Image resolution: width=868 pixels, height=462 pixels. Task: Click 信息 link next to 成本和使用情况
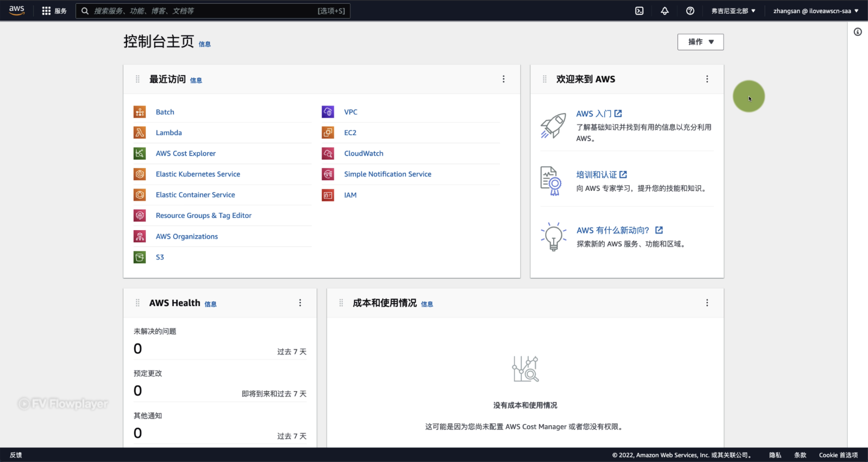(x=427, y=304)
